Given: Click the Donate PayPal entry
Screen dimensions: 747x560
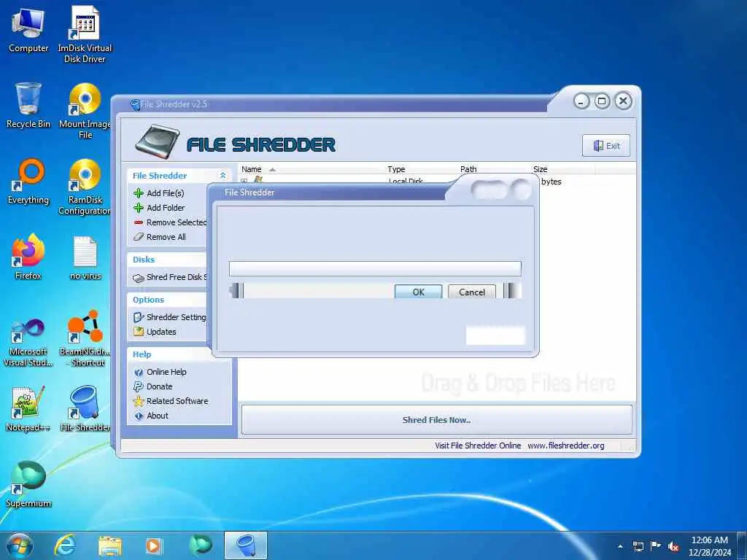Looking at the screenshot, I should tap(153, 386).
